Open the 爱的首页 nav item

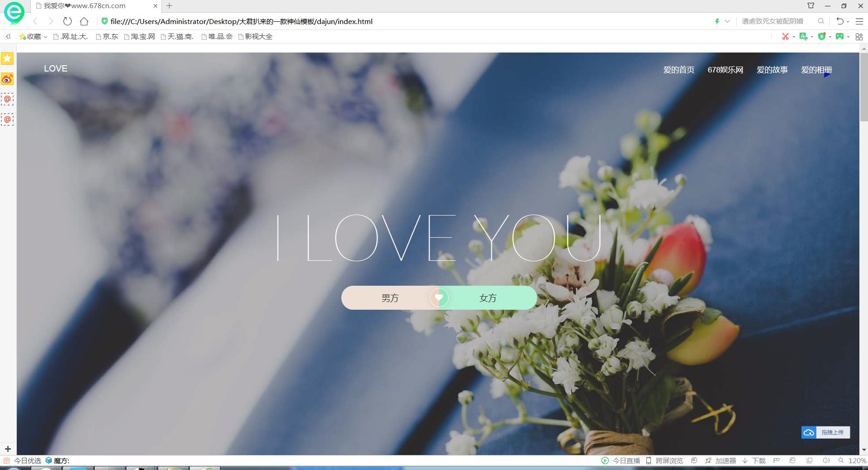tap(679, 70)
